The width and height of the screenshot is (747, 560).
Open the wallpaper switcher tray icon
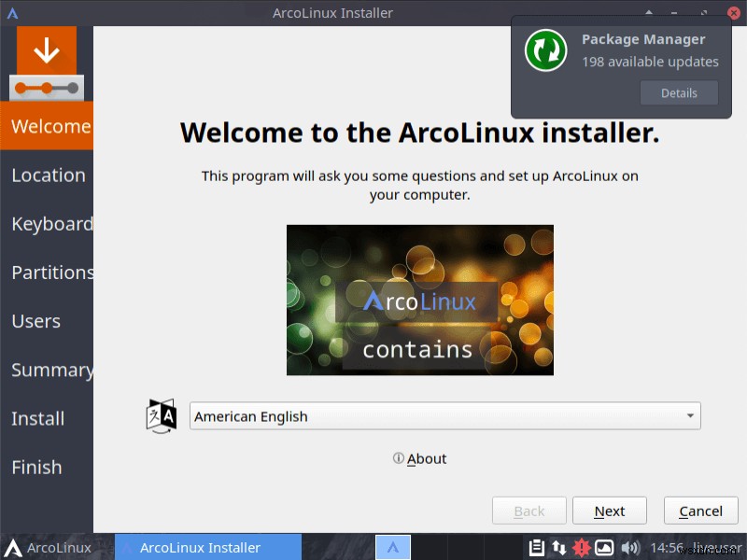tap(604, 548)
